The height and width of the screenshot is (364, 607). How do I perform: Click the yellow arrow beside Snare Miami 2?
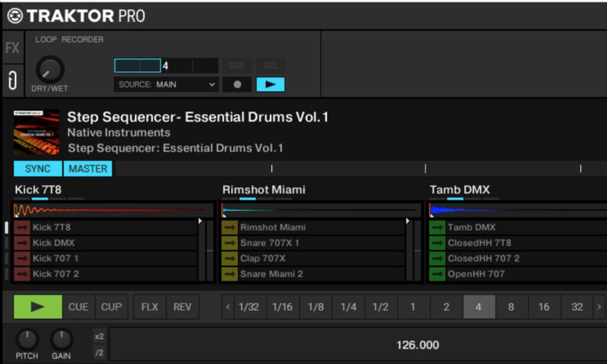click(229, 274)
